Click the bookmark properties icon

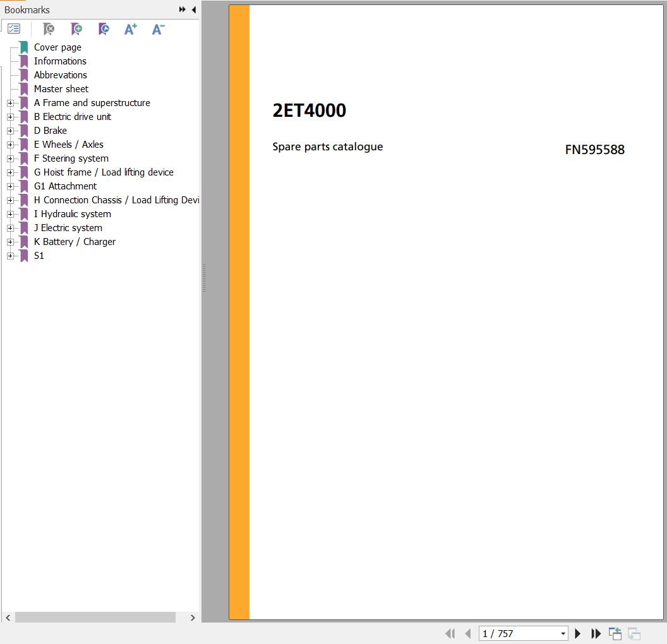(104, 29)
